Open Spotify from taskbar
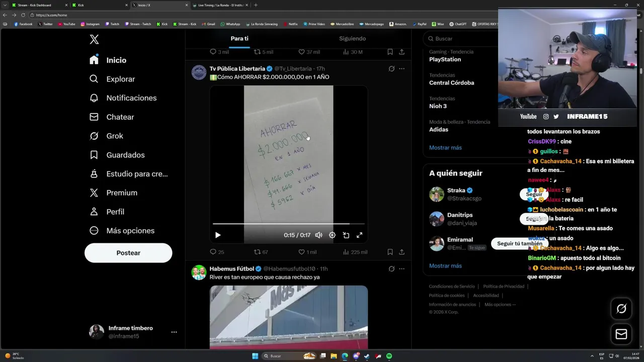Screen dimensions: 644x362 (x=389, y=356)
